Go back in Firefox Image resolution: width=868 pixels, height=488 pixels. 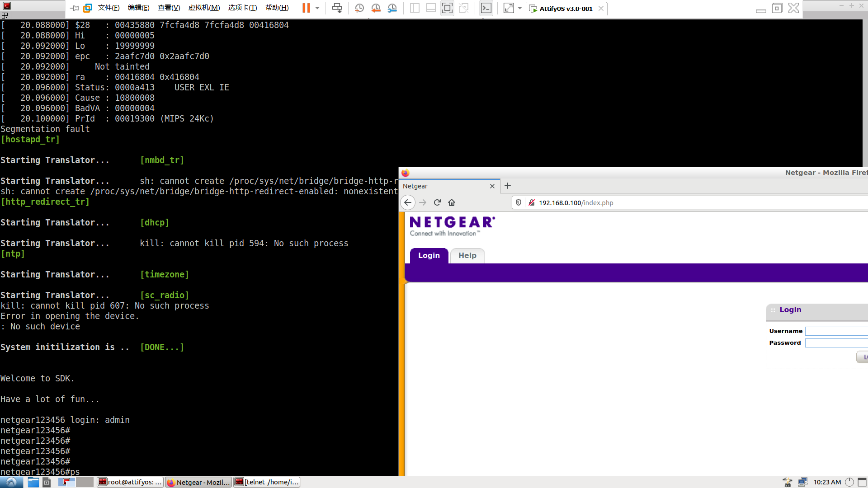[x=408, y=202]
